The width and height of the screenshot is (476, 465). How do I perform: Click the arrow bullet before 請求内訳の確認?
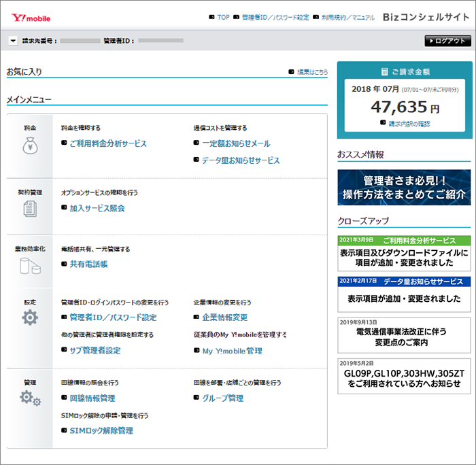tap(383, 122)
